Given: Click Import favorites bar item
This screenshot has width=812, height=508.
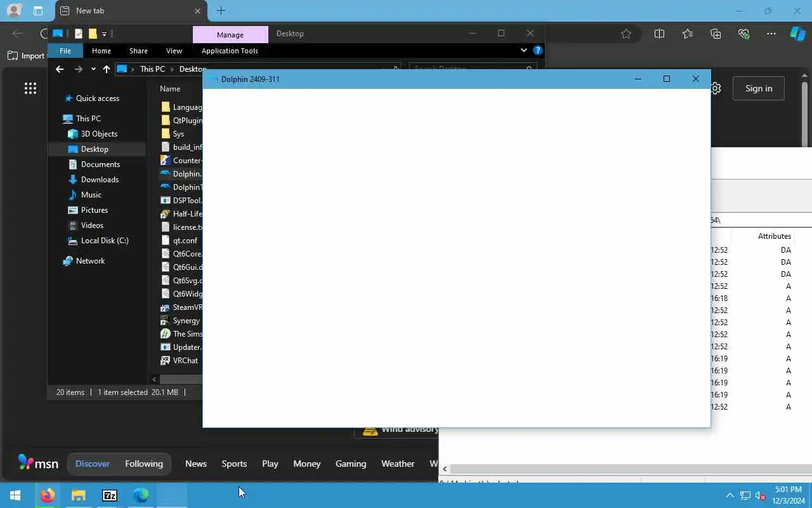Looking at the screenshot, I should [27, 56].
